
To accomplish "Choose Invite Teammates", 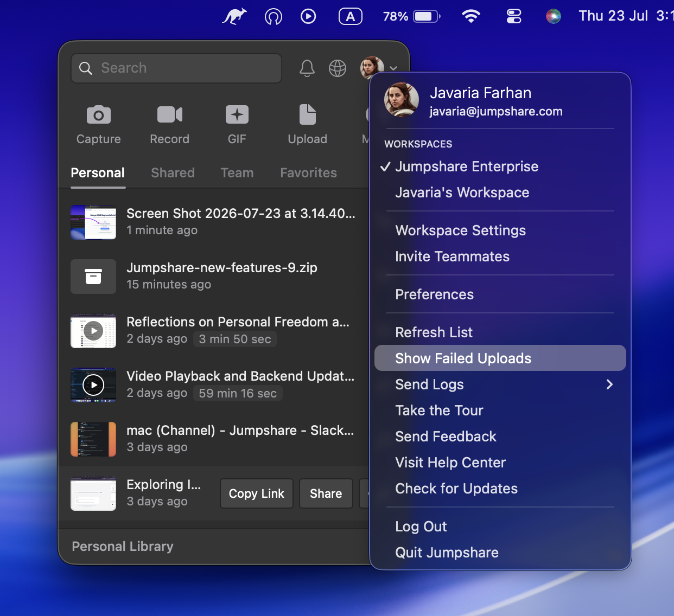I will click(500, 256).
